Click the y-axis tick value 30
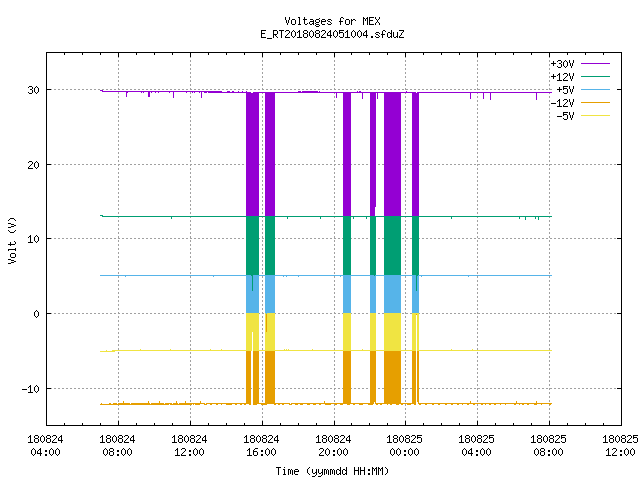The height and width of the screenshot is (480, 640). point(33,90)
